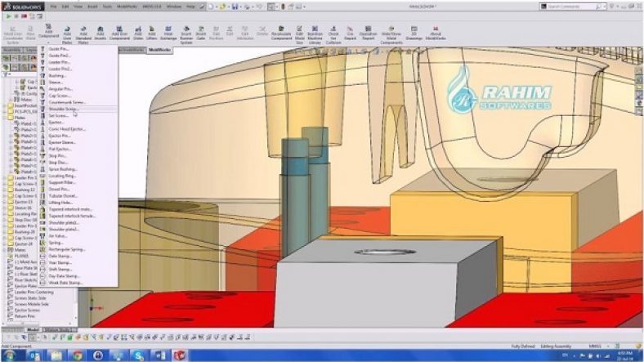
Task: Open the Insert menu
Action: coord(92,7)
